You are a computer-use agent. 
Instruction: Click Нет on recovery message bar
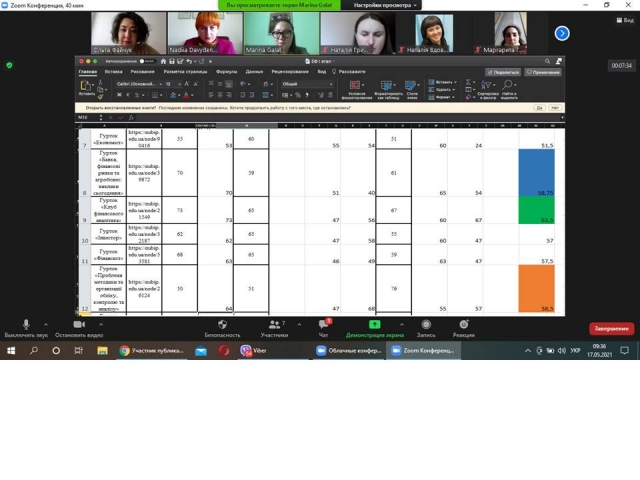(x=555, y=108)
